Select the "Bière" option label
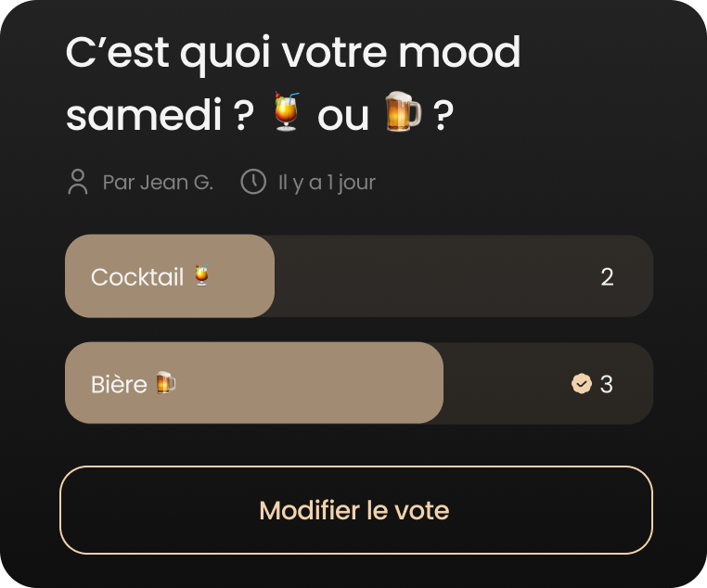This screenshot has height=588, width=707. tap(119, 384)
